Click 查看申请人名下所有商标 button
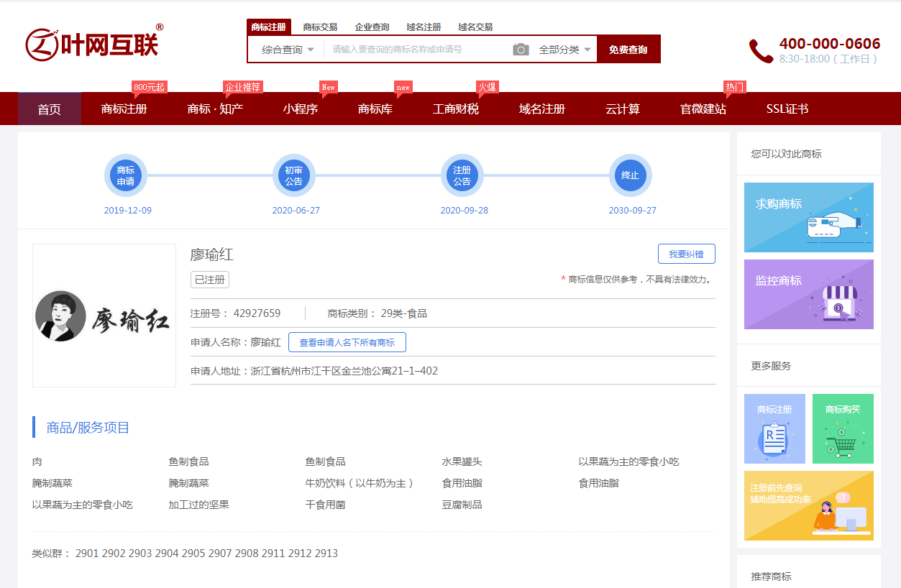This screenshot has width=901, height=588. pos(347,342)
